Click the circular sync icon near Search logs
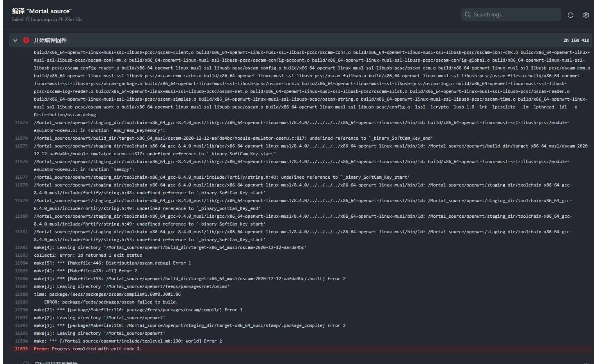Screen dimensions: 594x364 point(570,14)
